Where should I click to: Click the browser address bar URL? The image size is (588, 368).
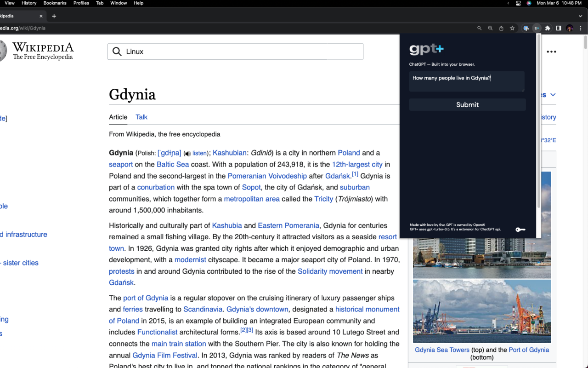tap(23, 28)
